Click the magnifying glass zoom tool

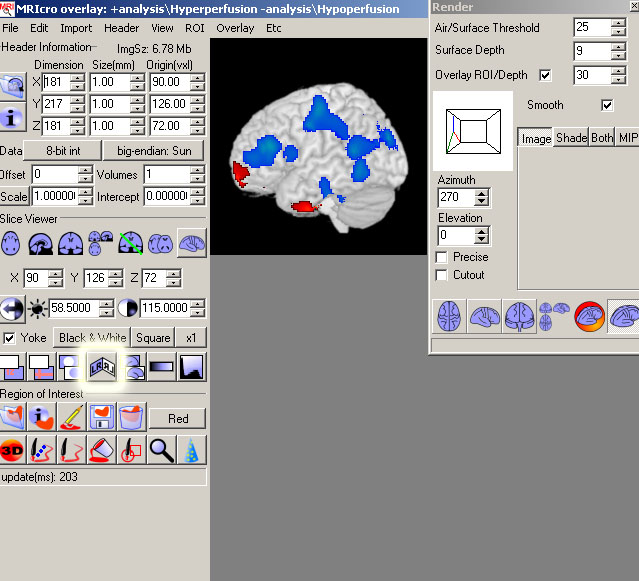161,450
